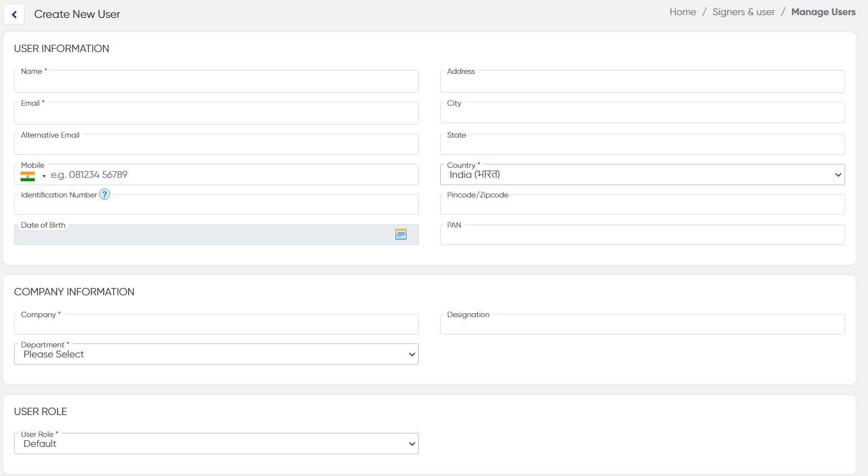Click the PAN input field

click(x=642, y=235)
